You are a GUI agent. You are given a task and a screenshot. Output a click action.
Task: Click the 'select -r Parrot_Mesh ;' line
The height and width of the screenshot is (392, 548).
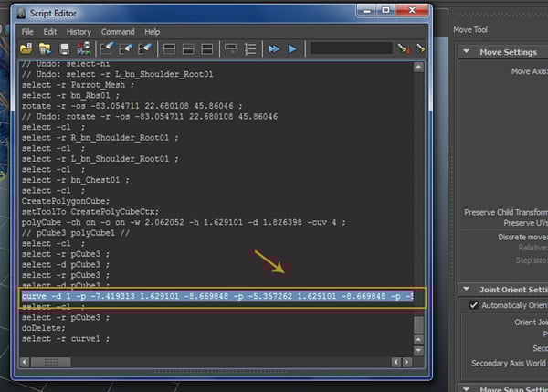pos(78,85)
